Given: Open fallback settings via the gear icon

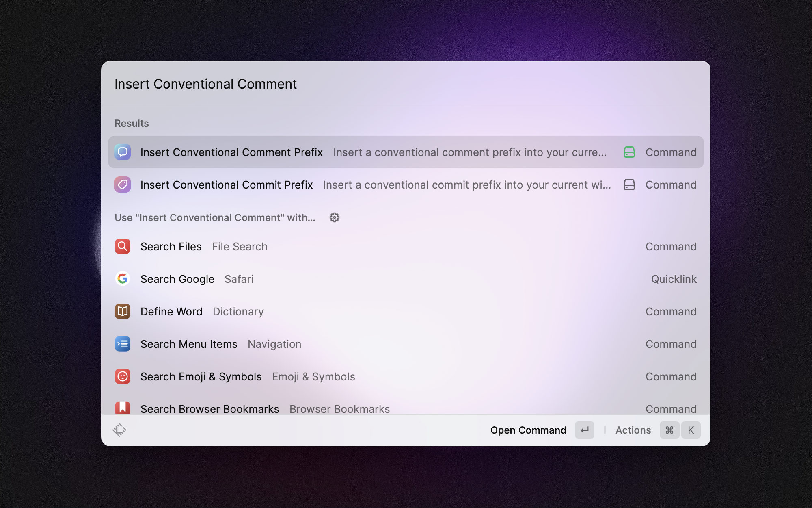Looking at the screenshot, I should click(x=334, y=217).
